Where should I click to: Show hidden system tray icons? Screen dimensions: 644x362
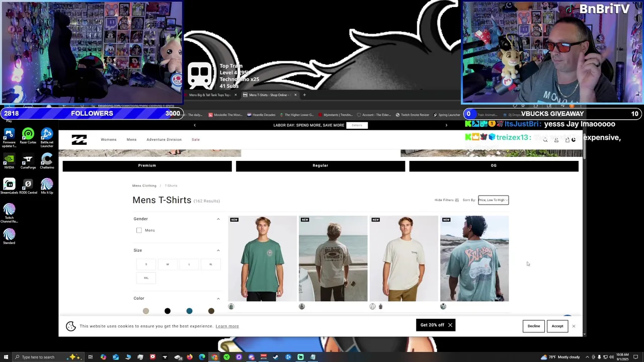(587, 357)
